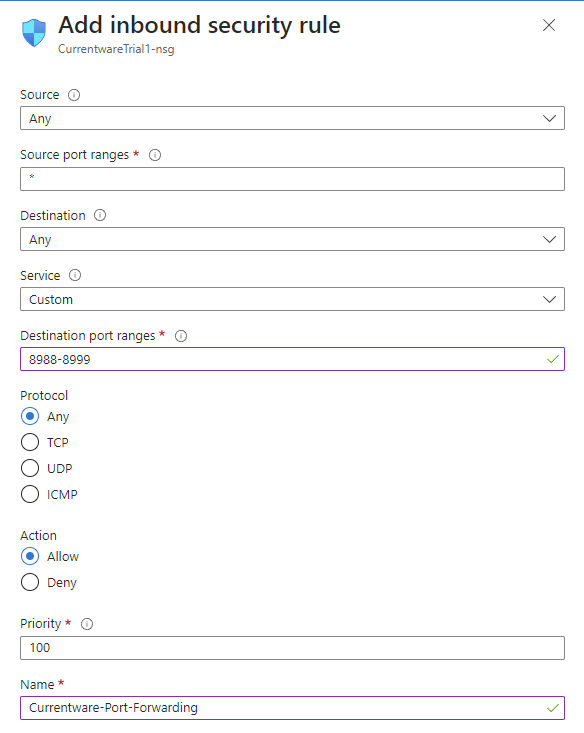The width and height of the screenshot is (584, 733).
Task: Open the Service dropdown showing Custom
Action: [x=292, y=299]
